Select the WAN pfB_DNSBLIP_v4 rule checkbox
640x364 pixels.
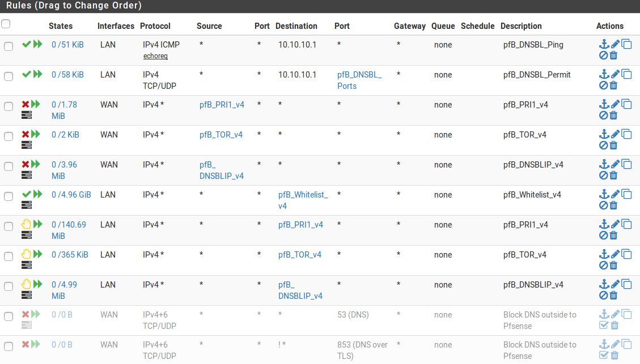tap(9, 166)
